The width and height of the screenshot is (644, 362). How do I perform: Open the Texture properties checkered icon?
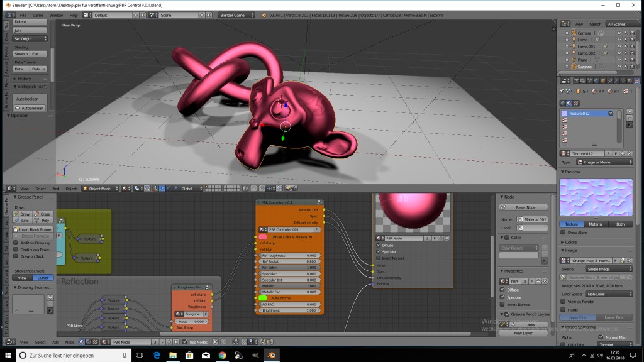point(636,81)
